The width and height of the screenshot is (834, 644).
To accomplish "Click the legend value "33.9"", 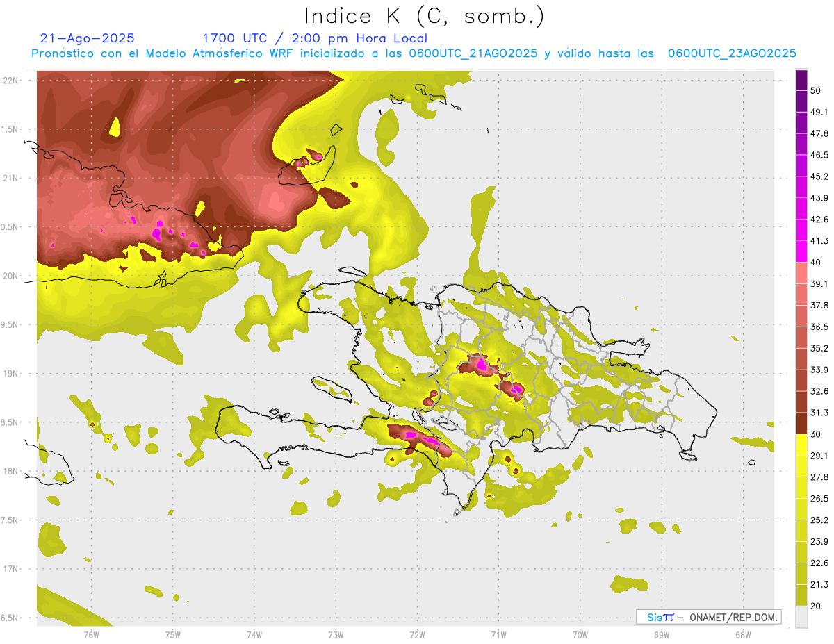I will click(x=819, y=370).
